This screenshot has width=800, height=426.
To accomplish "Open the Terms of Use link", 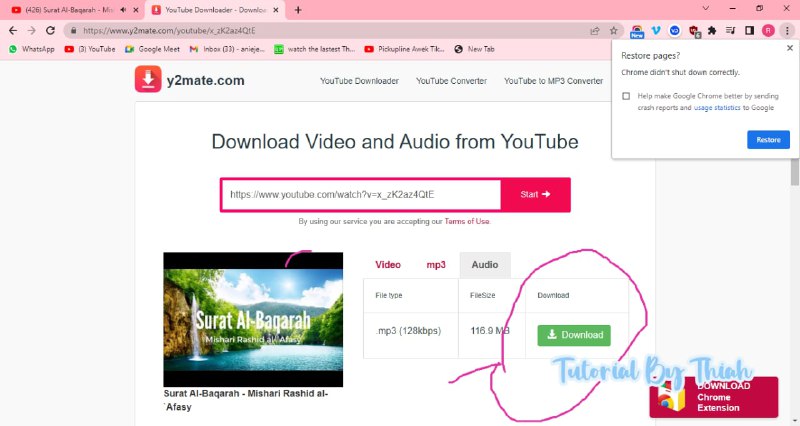I will [x=467, y=221].
